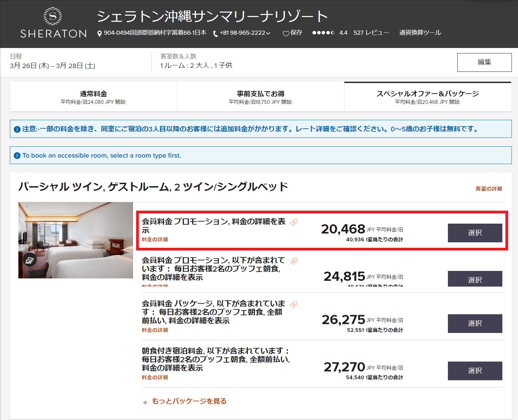Open the 通貨換算ツール link
This screenshot has height=420, width=518.
click(x=420, y=33)
